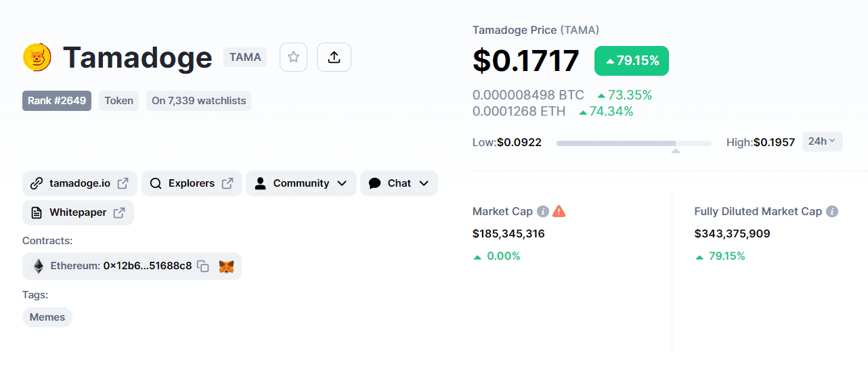Click the Fully Diluted Market Cap info icon
The image size is (868, 368).
click(x=832, y=211)
